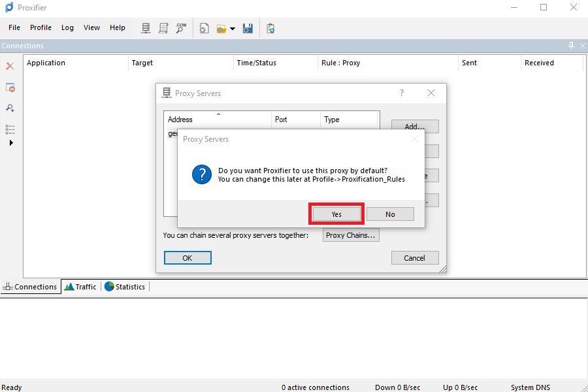This screenshot has width=588, height=392.
Task: Open the Proxy Servers toolbar icon
Action: click(146, 28)
